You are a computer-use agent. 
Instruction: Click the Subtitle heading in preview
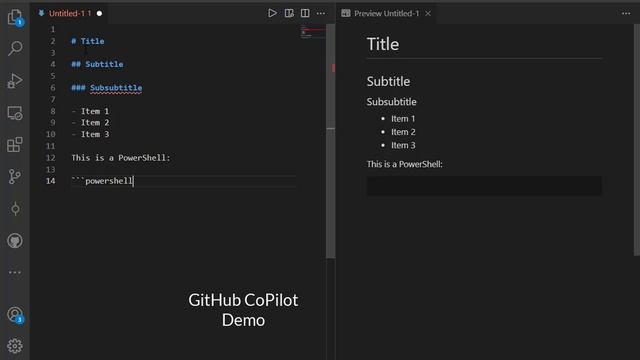[x=388, y=81]
